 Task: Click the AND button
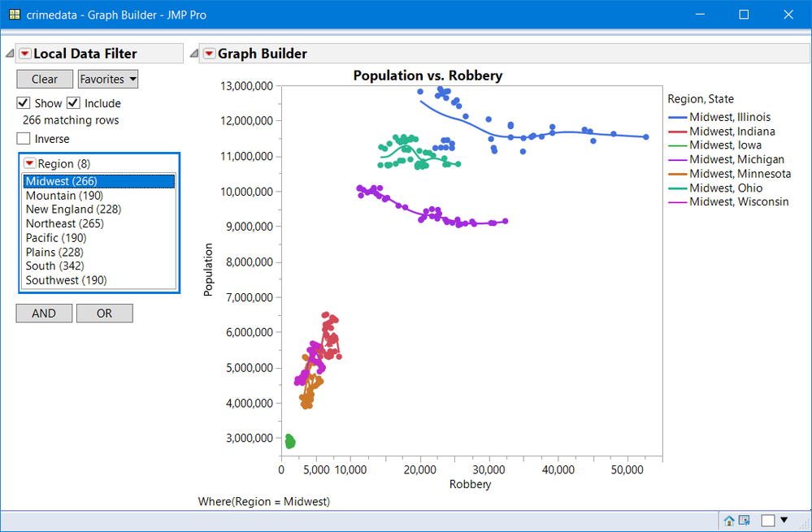pyautogui.click(x=44, y=313)
